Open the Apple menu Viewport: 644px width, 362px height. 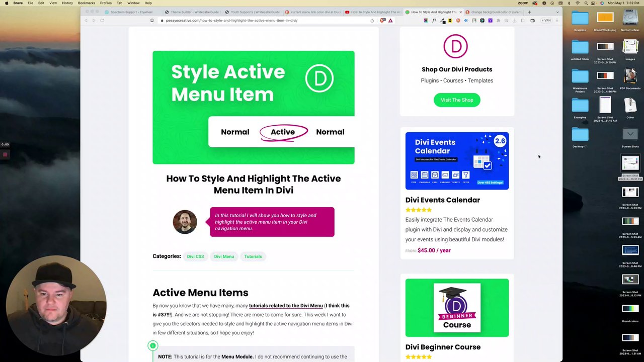point(7,3)
